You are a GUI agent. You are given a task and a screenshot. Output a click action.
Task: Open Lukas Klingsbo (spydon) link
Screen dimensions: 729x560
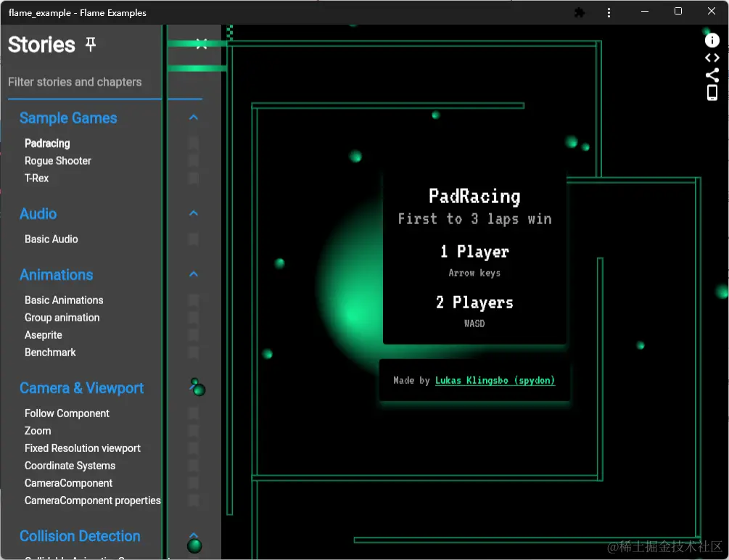495,380
